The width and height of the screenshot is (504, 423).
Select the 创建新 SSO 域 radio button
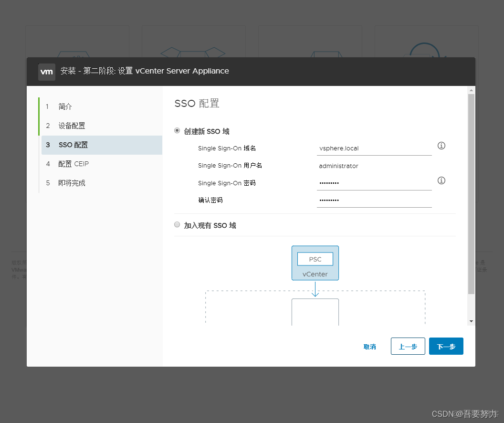pos(177,130)
